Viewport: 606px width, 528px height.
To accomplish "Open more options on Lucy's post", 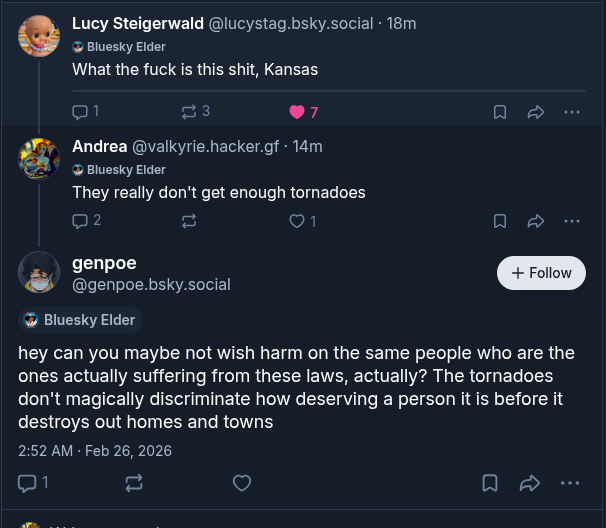I will 572,112.
